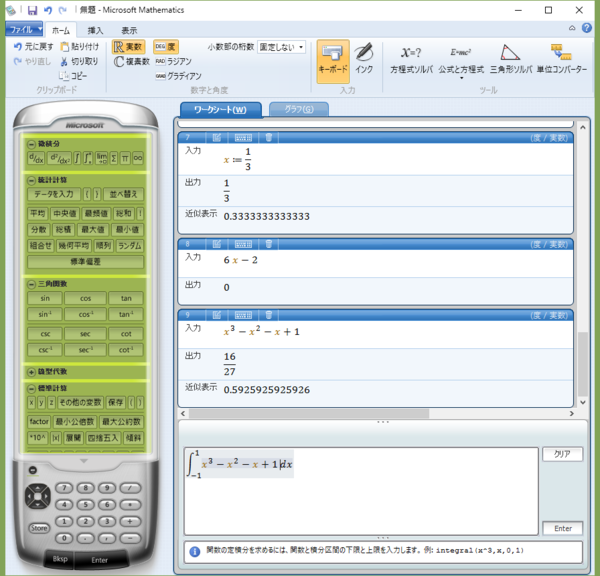
Task: Switch to the 表示 ribbon tab
Action: click(x=129, y=31)
